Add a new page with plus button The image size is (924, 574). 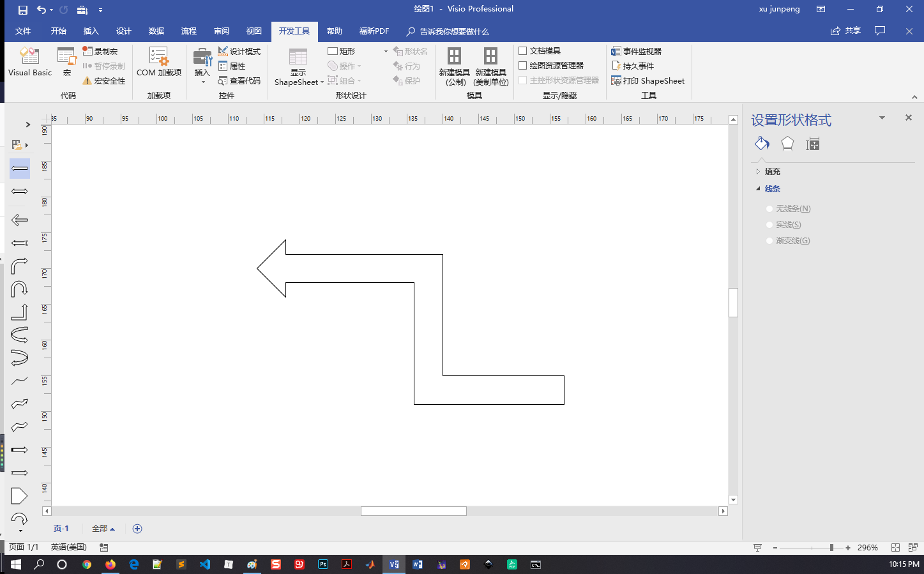pyautogui.click(x=137, y=529)
